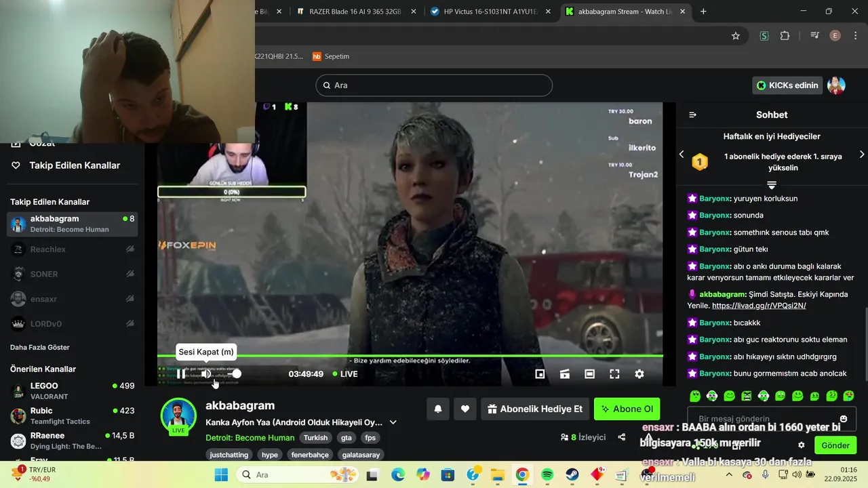Select the hype tag
Screen dimensions: 868x488
270,455
